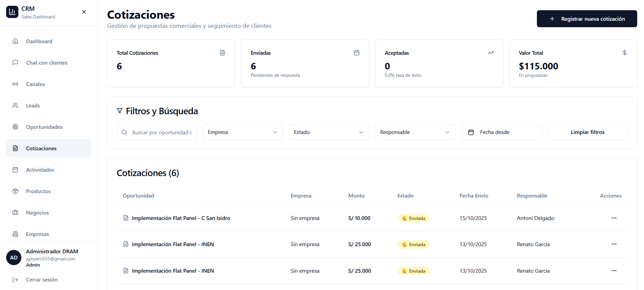Click the AD user avatar

[x=14, y=258]
